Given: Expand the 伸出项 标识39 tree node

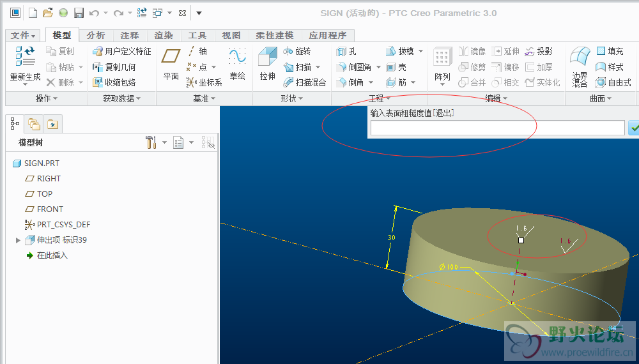Looking at the screenshot, I should (17, 240).
